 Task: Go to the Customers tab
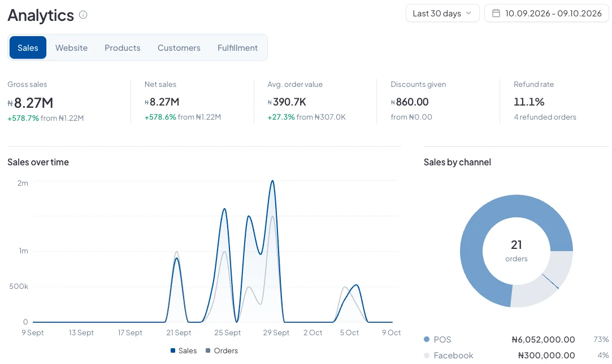[179, 47]
